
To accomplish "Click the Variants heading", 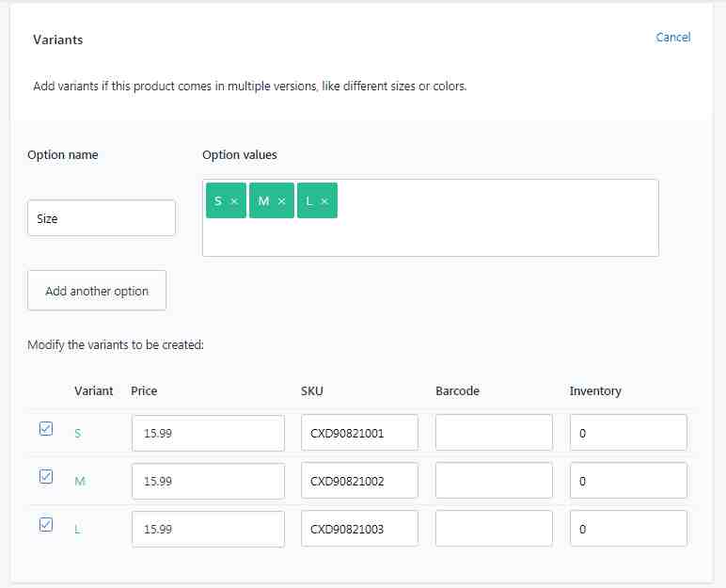I will (x=58, y=40).
